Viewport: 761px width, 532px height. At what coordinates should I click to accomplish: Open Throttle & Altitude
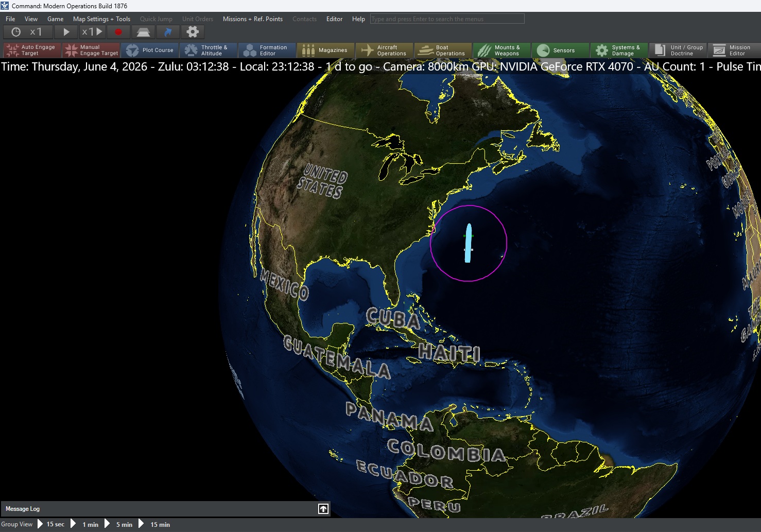tap(209, 50)
